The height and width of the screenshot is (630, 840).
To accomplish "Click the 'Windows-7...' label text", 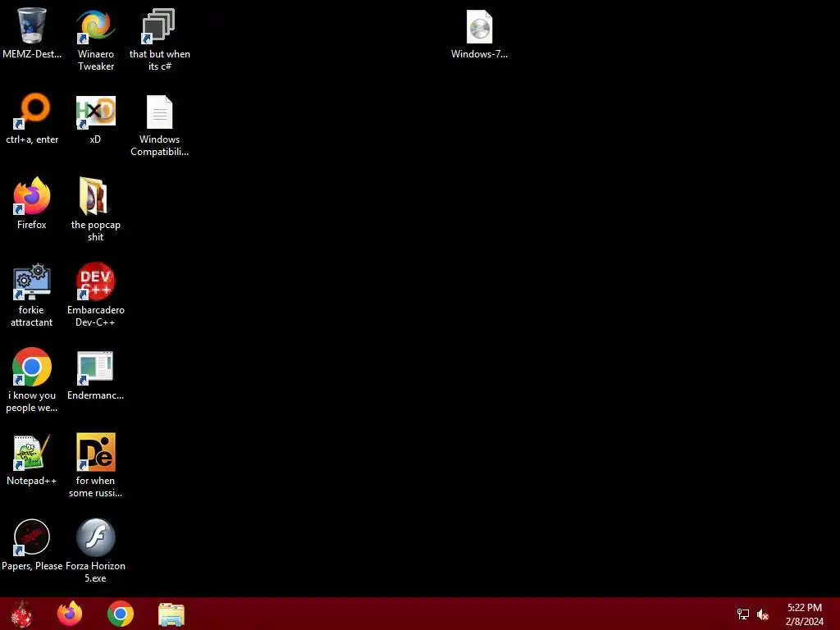I will pyautogui.click(x=479, y=54).
